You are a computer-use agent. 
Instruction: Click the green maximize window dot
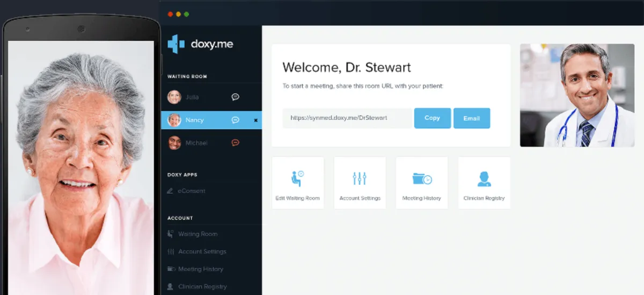pyautogui.click(x=187, y=14)
